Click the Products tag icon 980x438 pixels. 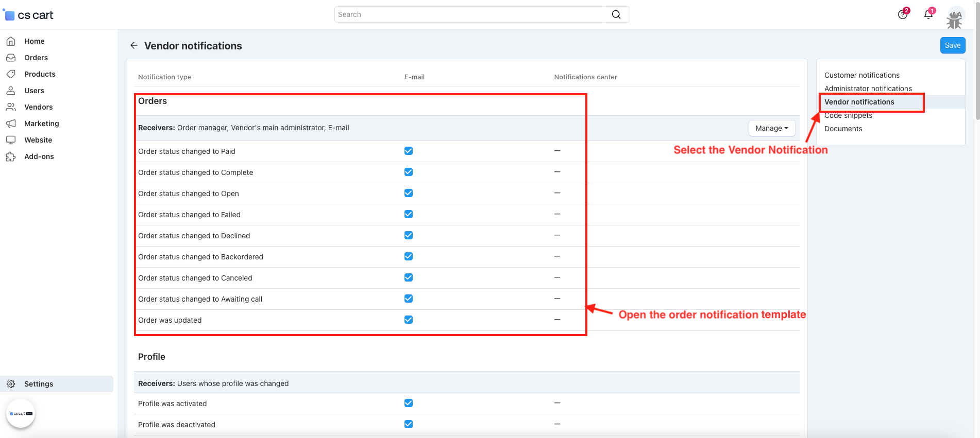click(11, 74)
